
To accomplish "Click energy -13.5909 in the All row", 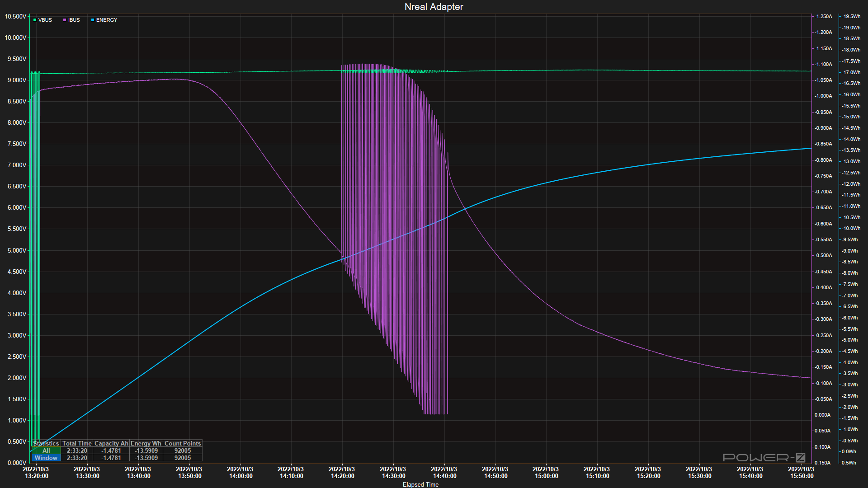I will [x=146, y=451].
